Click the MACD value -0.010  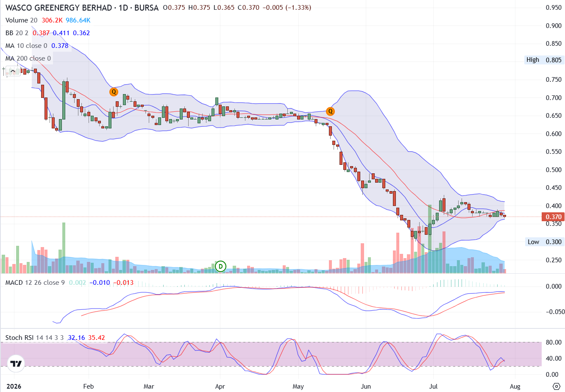click(99, 283)
